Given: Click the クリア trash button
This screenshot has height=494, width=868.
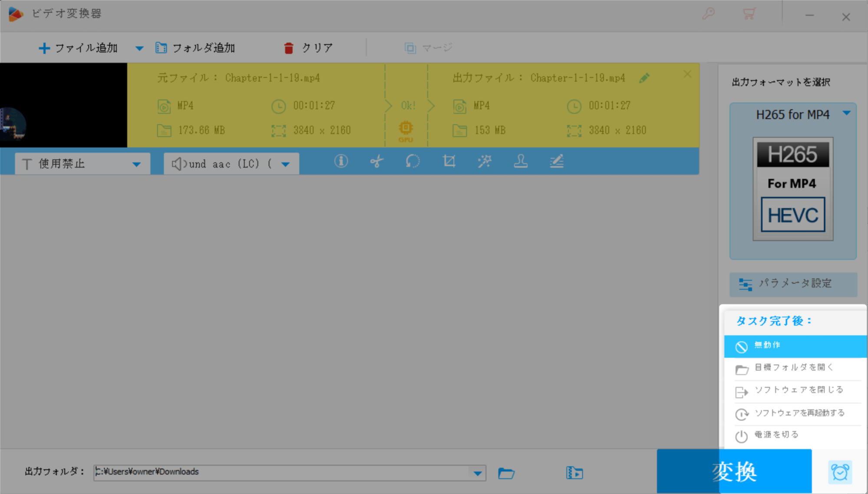Looking at the screenshot, I should [308, 48].
